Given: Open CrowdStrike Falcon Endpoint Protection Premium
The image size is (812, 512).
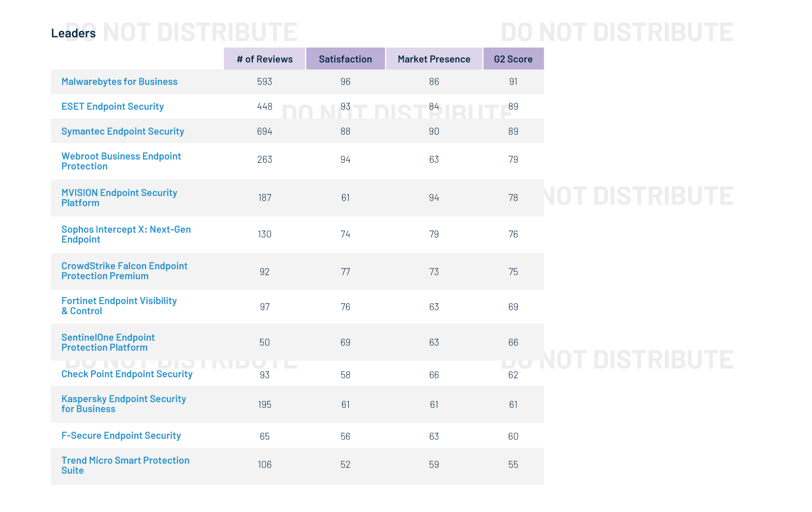Looking at the screenshot, I should pyautogui.click(x=124, y=271).
